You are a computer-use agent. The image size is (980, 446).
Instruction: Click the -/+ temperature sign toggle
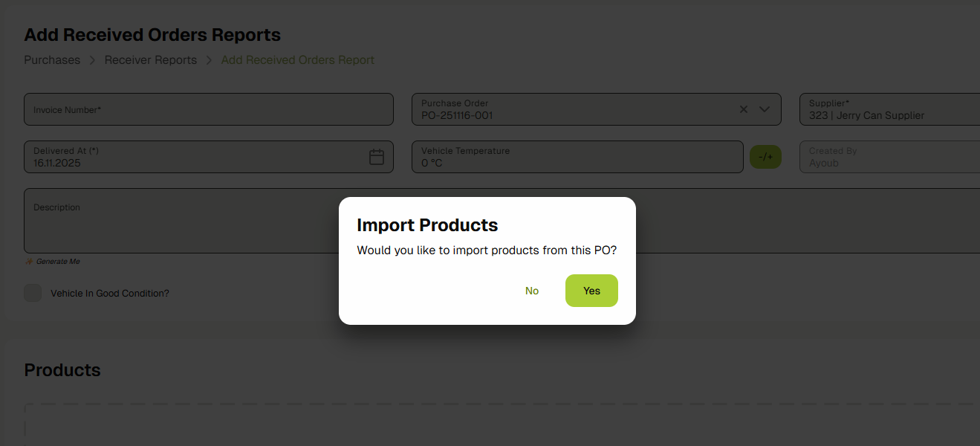[x=765, y=157]
